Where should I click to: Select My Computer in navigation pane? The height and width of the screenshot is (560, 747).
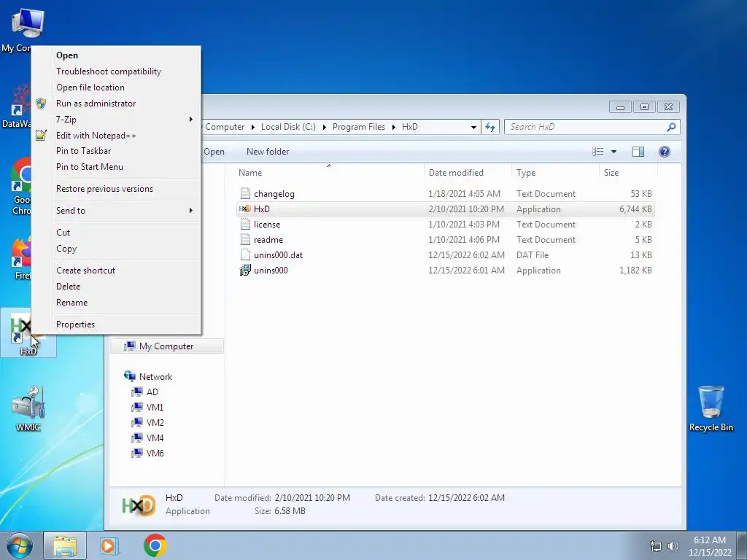pos(167,346)
